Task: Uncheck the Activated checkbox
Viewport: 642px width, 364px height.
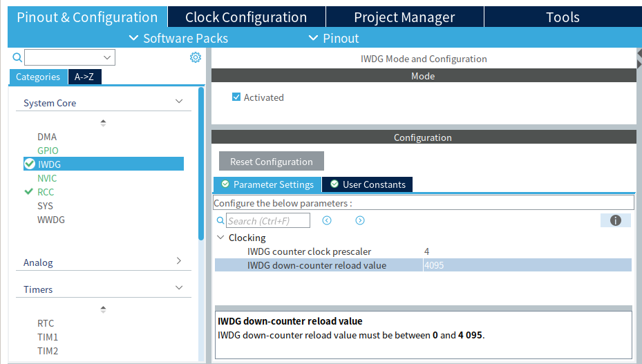Action: point(236,97)
